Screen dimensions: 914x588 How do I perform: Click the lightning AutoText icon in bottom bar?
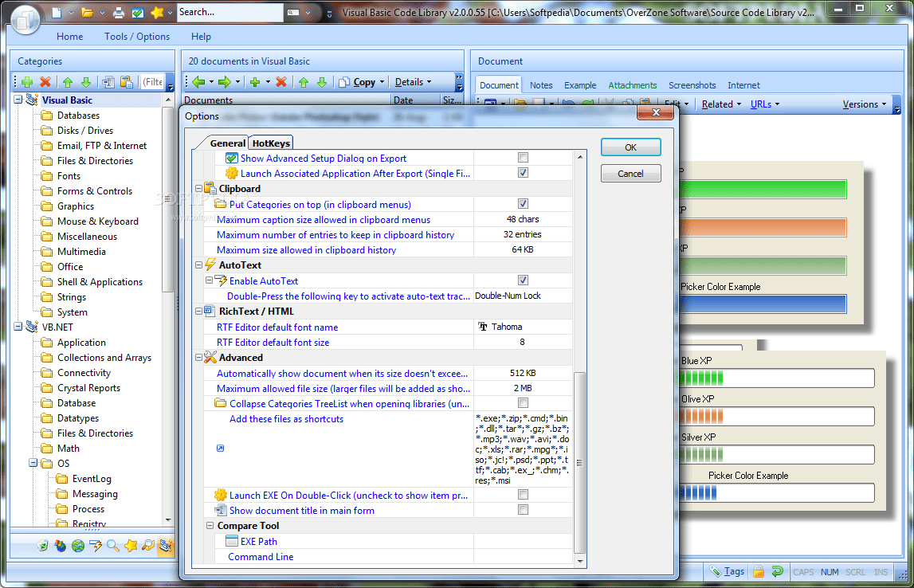click(96, 546)
